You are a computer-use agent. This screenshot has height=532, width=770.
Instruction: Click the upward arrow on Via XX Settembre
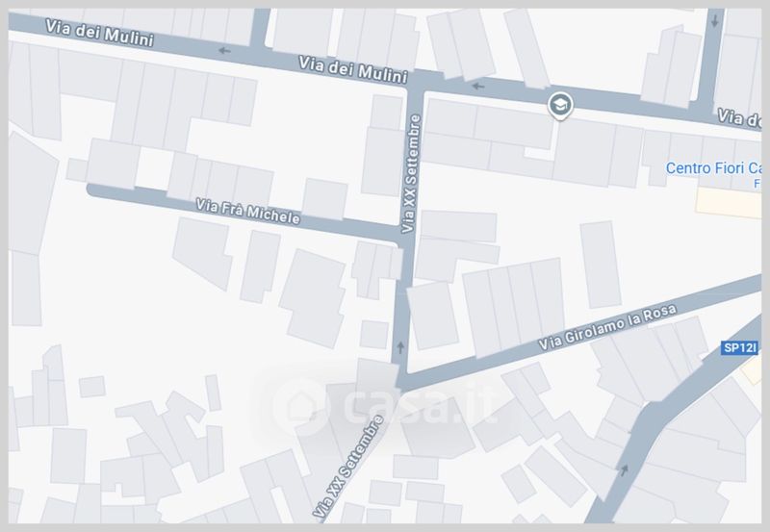click(x=399, y=346)
